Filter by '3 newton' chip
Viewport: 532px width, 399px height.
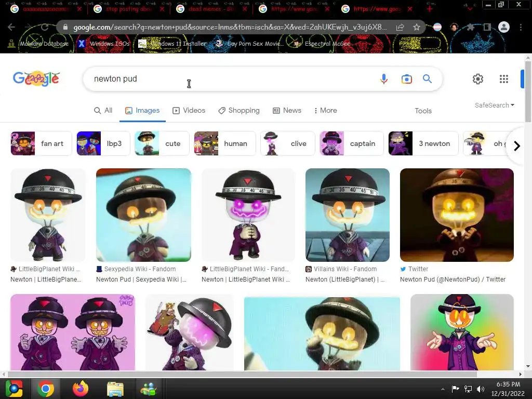point(423,143)
